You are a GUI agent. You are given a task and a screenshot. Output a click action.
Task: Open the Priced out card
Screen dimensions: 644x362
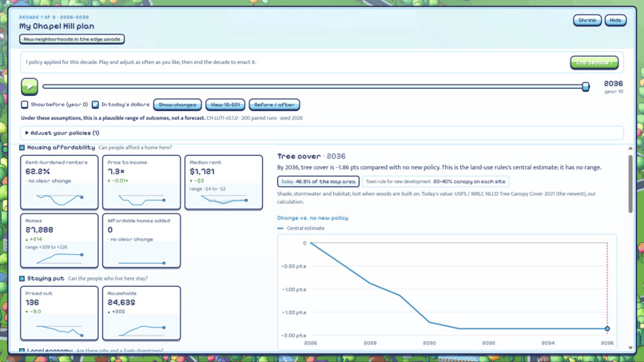(59, 313)
